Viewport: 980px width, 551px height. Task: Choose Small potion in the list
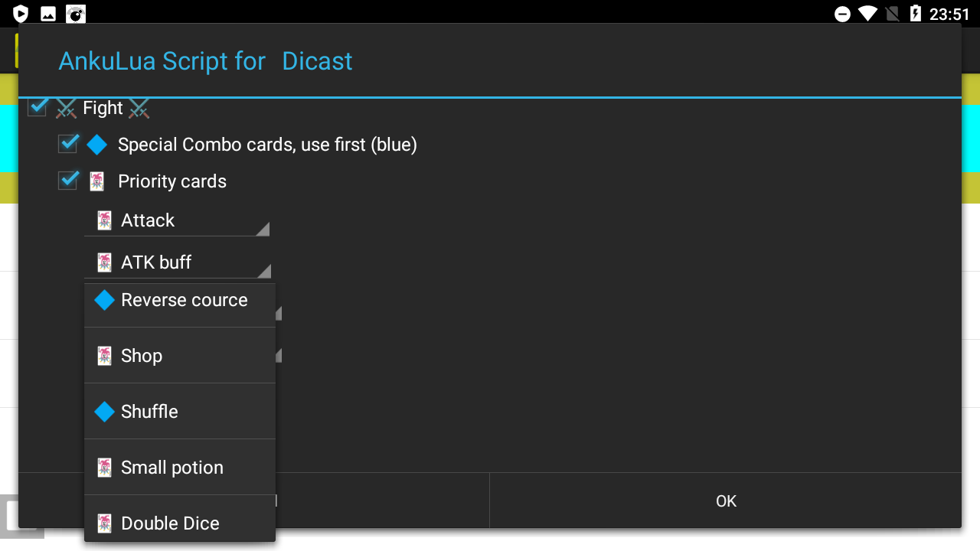[179, 468]
